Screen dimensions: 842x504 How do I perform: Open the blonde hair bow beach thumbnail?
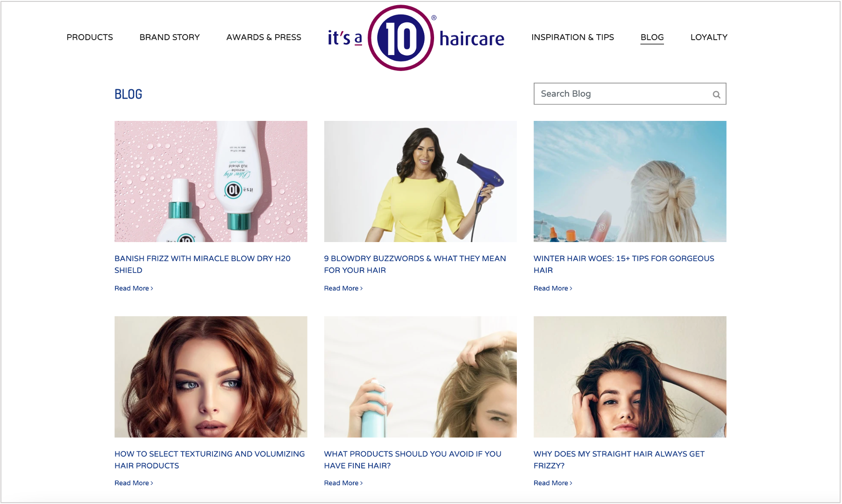630,181
